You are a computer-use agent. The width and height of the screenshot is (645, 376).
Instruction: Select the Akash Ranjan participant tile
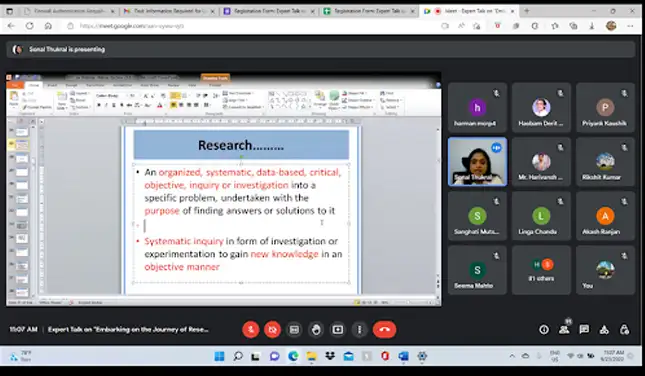tap(605, 216)
